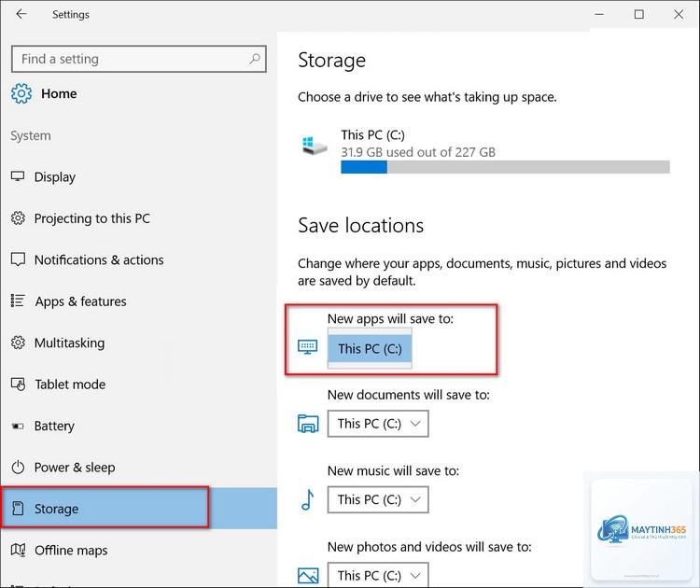700x588 pixels.
Task: Click the Display monitor icon
Action: [x=18, y=176]
